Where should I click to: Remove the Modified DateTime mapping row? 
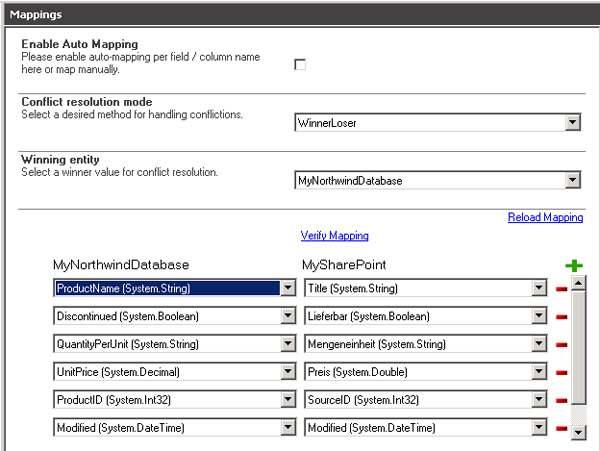(x=562, y=429)
